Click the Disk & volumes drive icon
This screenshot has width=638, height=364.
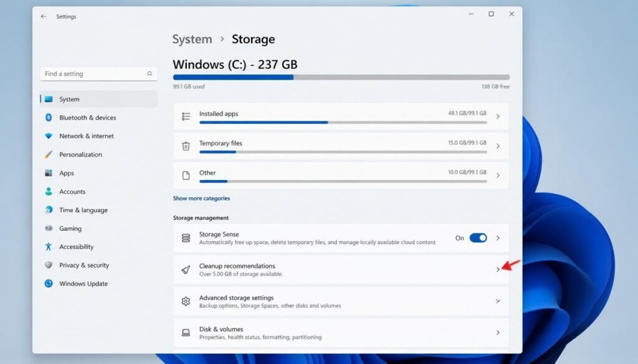tap(186, 333)
